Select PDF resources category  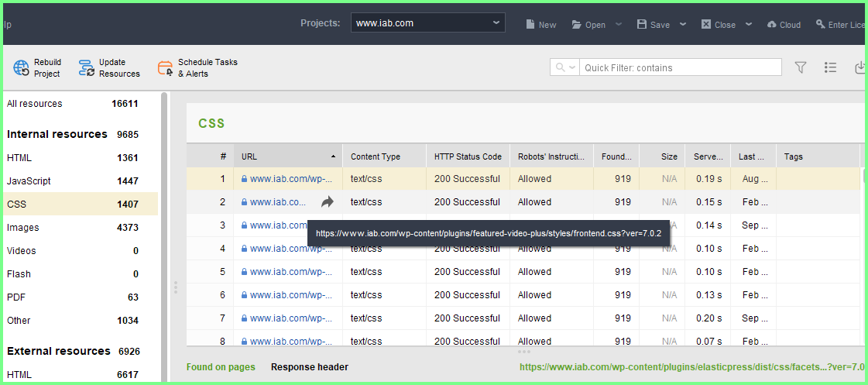pyautogui.click(x=81, y=297)
